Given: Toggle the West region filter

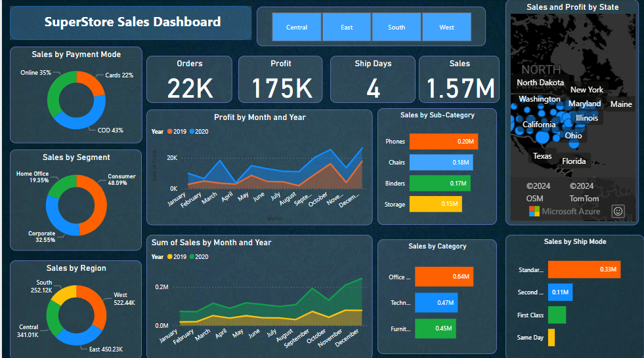Looking at the screenshot, I should (x=446, y=28).
